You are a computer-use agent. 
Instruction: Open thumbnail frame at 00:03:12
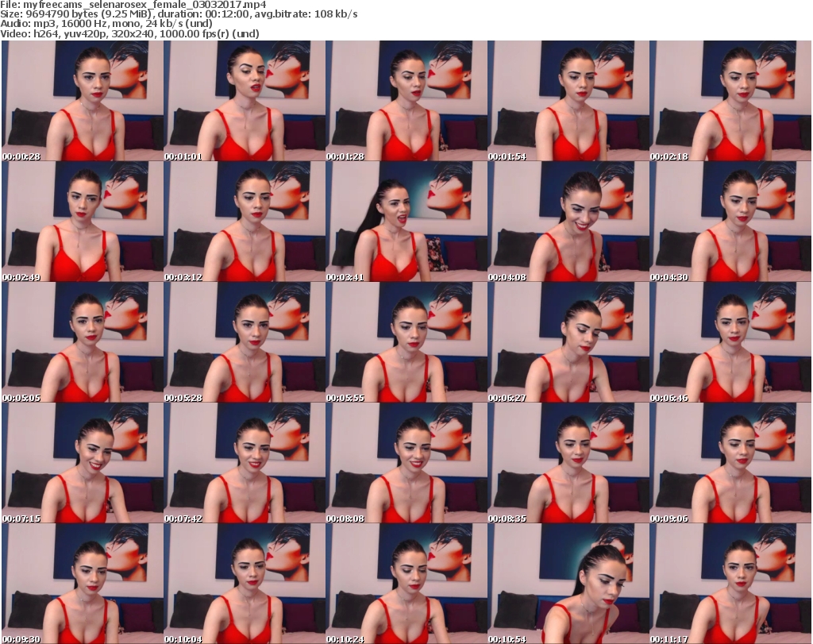(245, 222)
